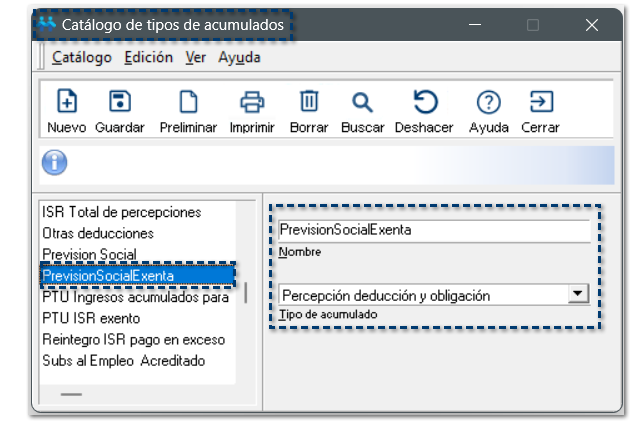Open the Edición menu
Screen dimensions: 633x424
(x=149, y=57)
